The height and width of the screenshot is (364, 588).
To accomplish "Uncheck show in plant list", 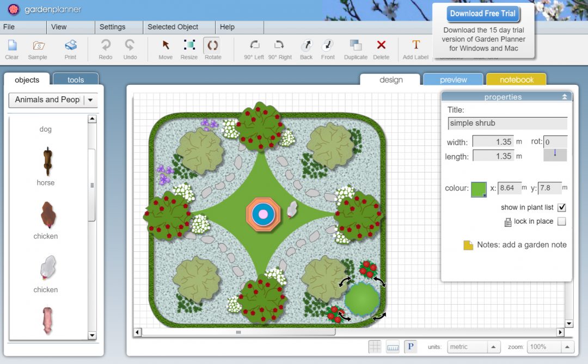I will point(562,207).
